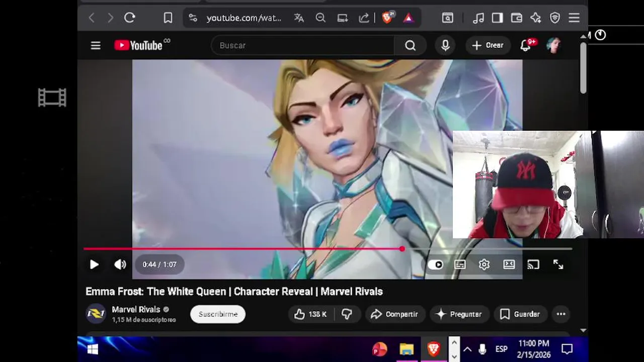Image resolution: width=644 pixels, height=362 pixels.
Task: Open the PowerPoint taskbar icon
Action: click(x=379, y=349)
